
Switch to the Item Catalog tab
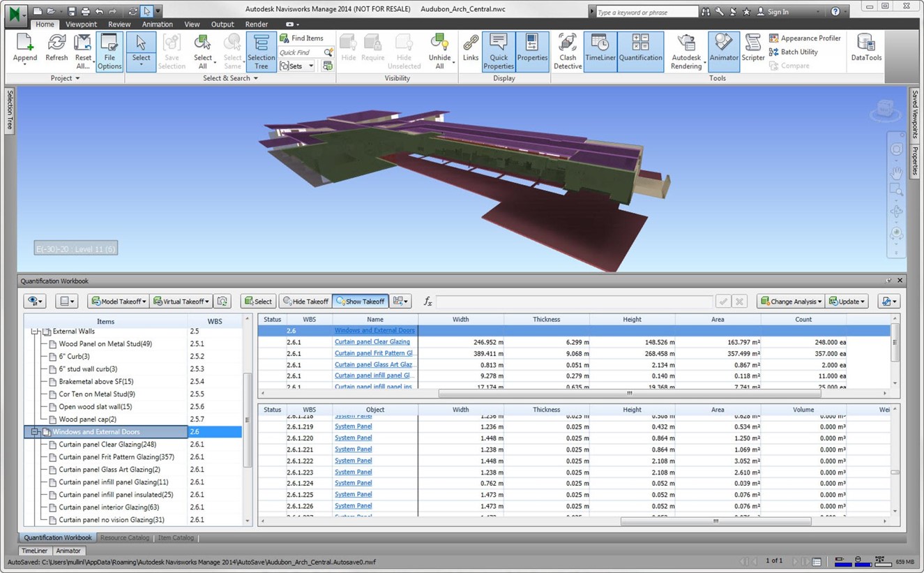click(x=176, y=538)
